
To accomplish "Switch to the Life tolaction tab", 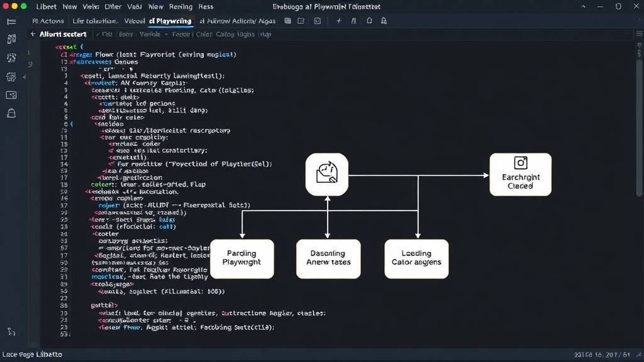I will pyautogui.click(x=95, y=21).
